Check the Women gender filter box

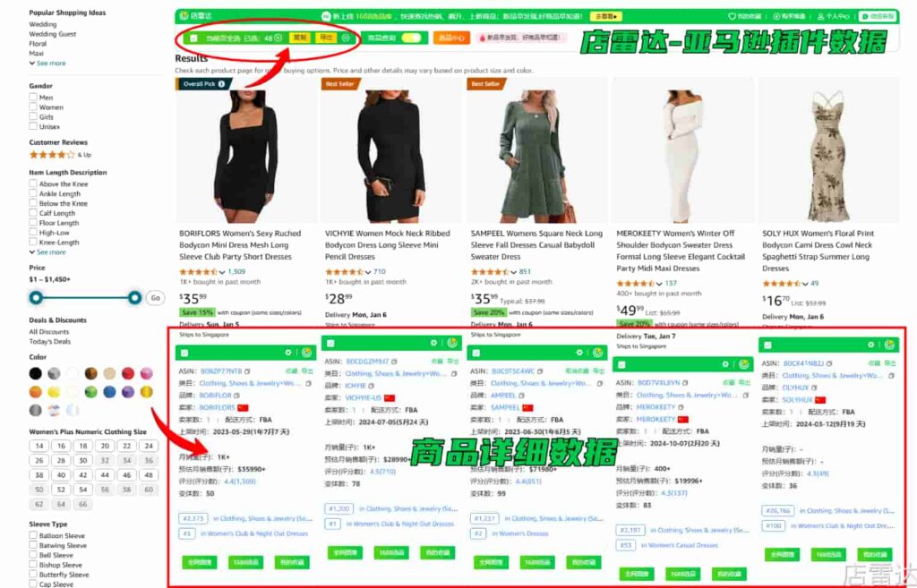coord(33,107)
